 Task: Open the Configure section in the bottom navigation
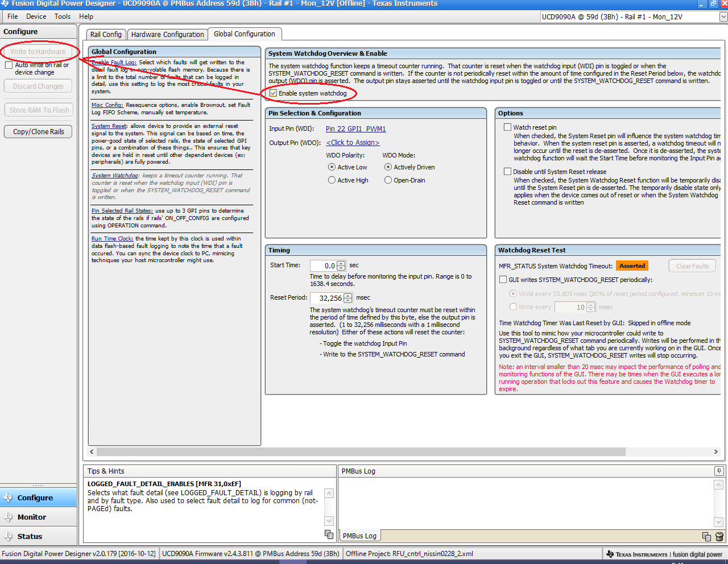(x=38, y=497)
